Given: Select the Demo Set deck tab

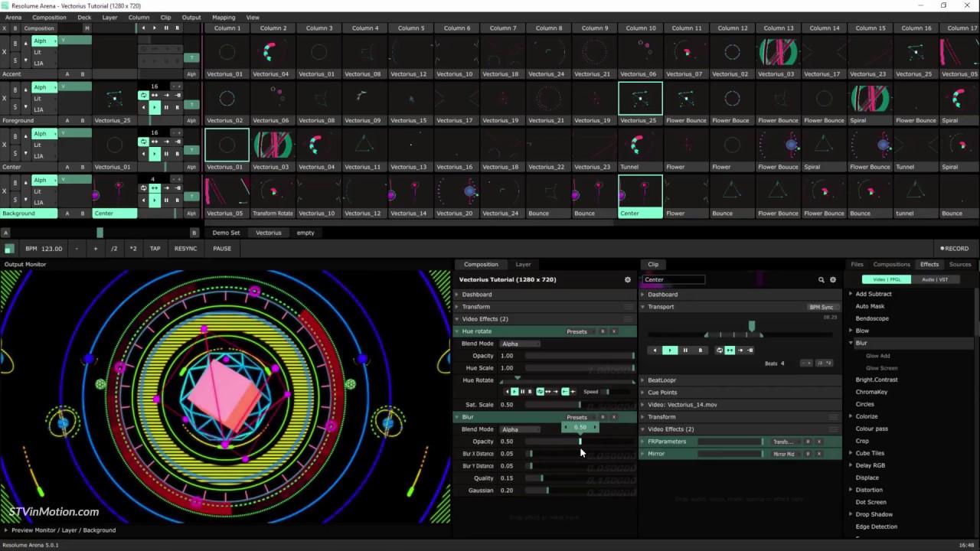Looking at the screenshot, I should 226,233.
